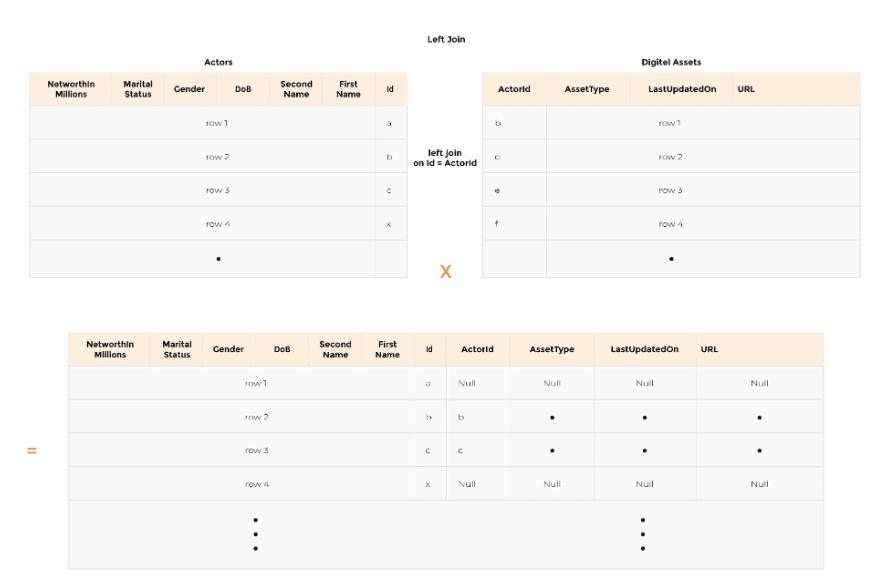Click 'NetworthIn Millions' header in Actors table
Viewport: 871px width, 581px height.
[72, 89]
